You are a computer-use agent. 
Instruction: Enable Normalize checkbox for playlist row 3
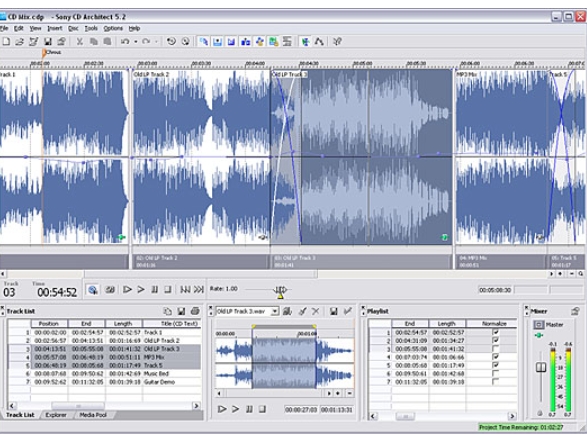[x=496, y=349]
